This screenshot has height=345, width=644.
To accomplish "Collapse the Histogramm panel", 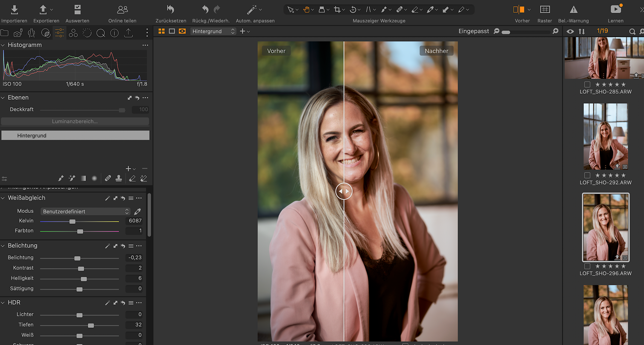I will click(x=3, y=45).
